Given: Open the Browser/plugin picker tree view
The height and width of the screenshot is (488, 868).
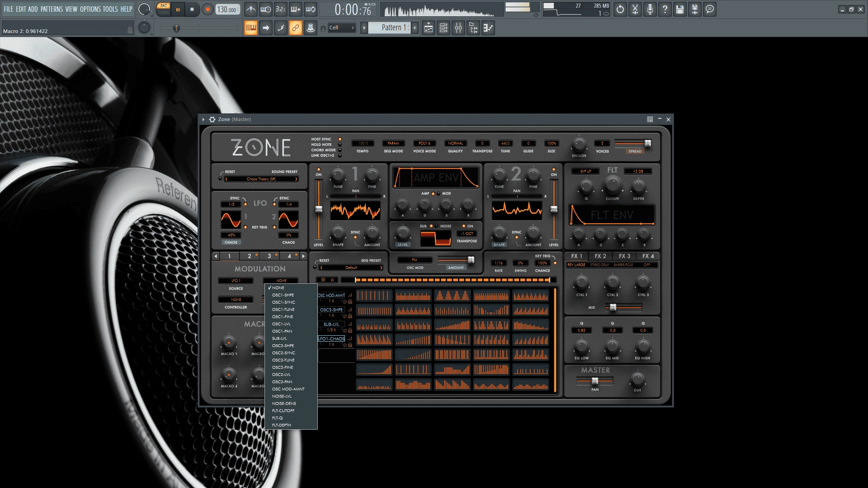Looking at the screenshot, I should [x=473, y=28].
